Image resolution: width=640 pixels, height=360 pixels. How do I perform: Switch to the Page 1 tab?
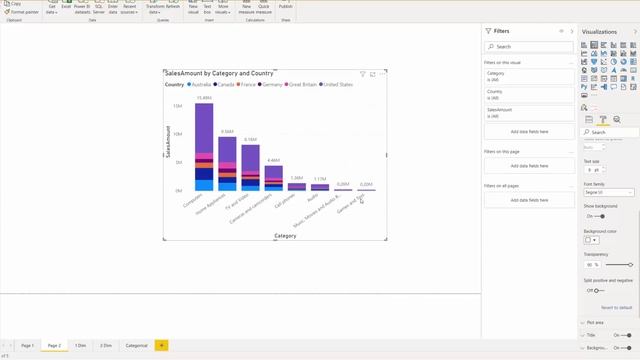coord(27,346)
